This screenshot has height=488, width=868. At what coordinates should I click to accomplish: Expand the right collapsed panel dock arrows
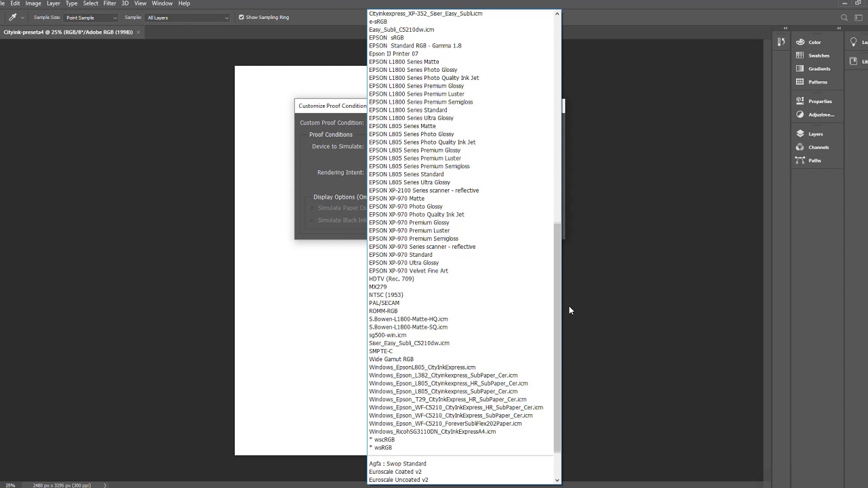tap(839, 28)
